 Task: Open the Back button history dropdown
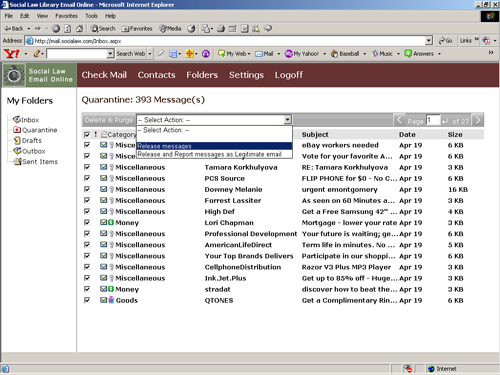coord(29,29)
